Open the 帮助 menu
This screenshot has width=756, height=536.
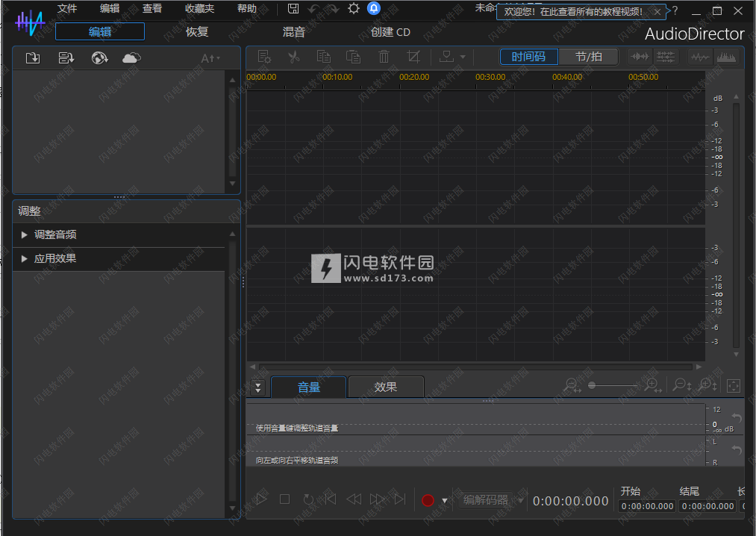click(x=247, y=9)
